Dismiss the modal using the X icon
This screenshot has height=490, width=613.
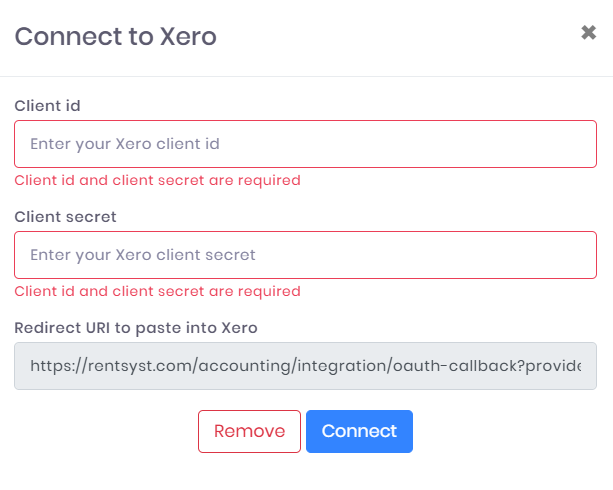tap(588, 33)
